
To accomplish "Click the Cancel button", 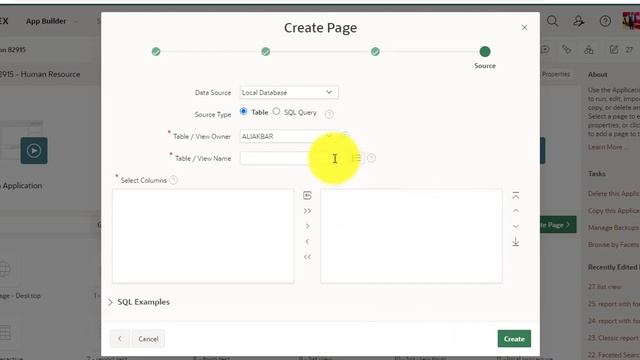I will point(148,339).
